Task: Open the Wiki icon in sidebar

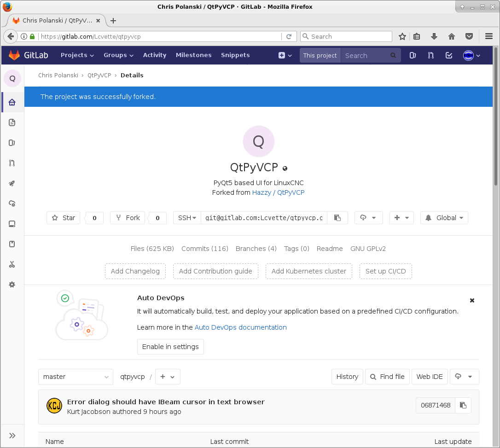Action: 12,244
